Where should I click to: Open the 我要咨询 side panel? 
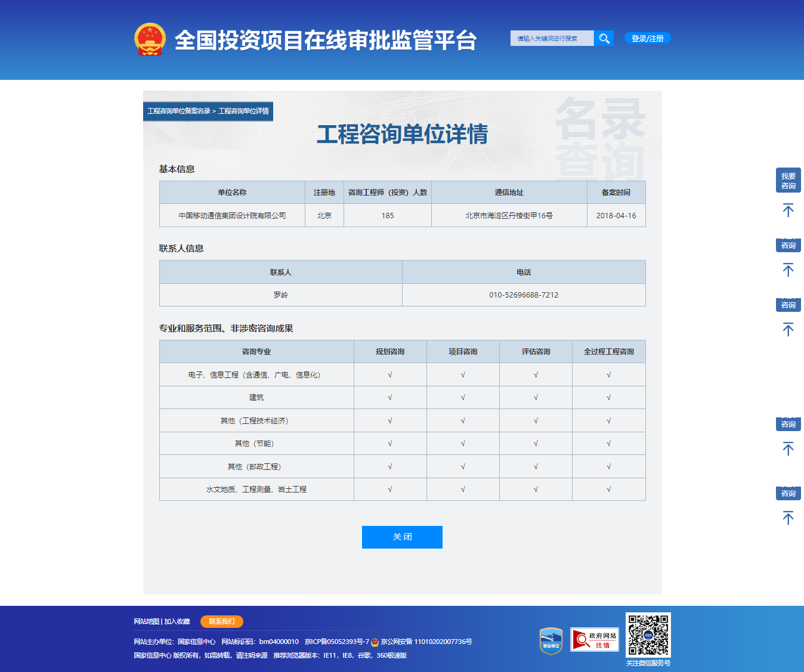(x=788, y=180)
